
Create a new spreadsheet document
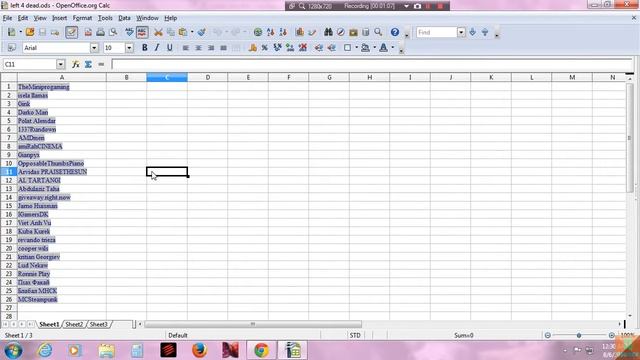point(11,32)
